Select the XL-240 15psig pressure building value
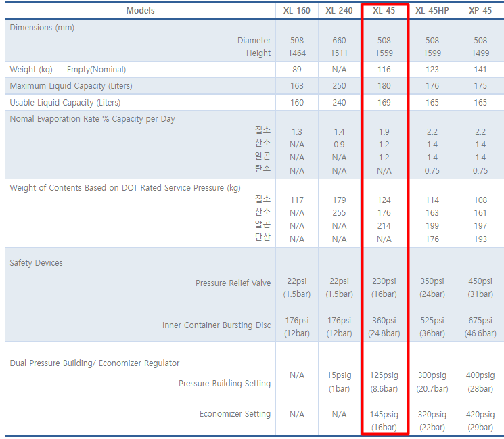504x439 pixels. [339, 375]
